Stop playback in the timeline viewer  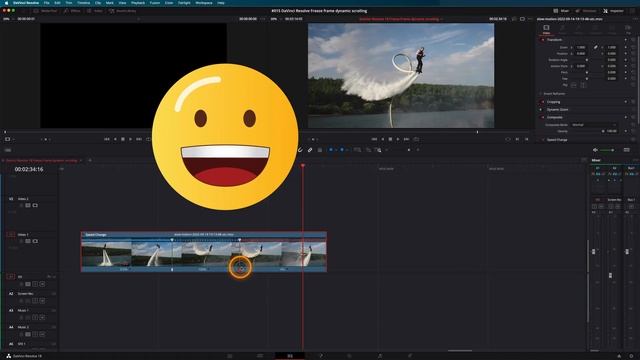[390, 139]
